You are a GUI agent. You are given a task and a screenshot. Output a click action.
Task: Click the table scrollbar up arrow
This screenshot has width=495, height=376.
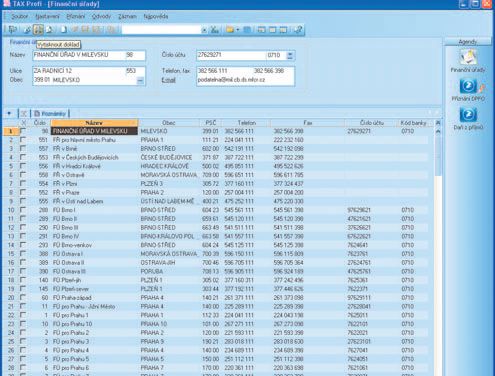point(438,131)
